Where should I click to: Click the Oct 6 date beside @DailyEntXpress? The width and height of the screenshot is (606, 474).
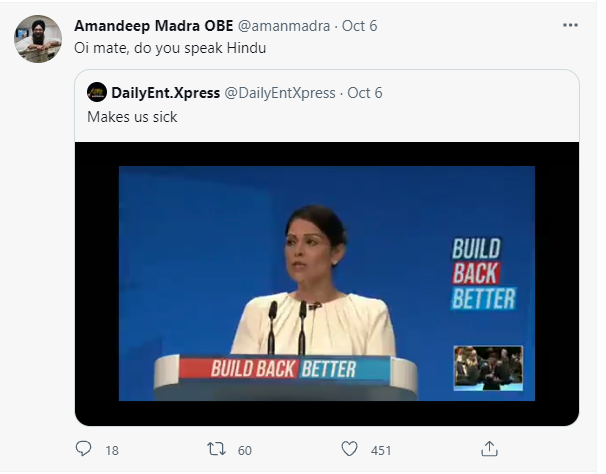coord(365,93)
